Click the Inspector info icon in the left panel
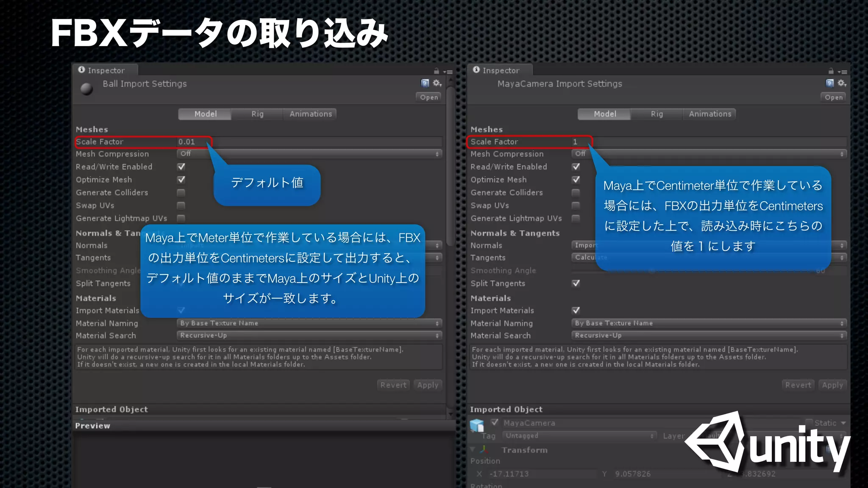 [x=82, y=70]
